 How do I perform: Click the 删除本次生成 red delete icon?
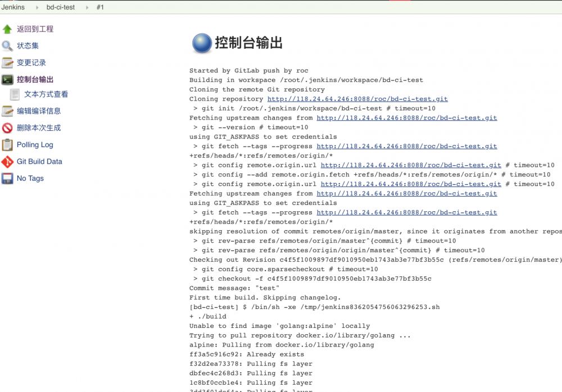(7, 127)
